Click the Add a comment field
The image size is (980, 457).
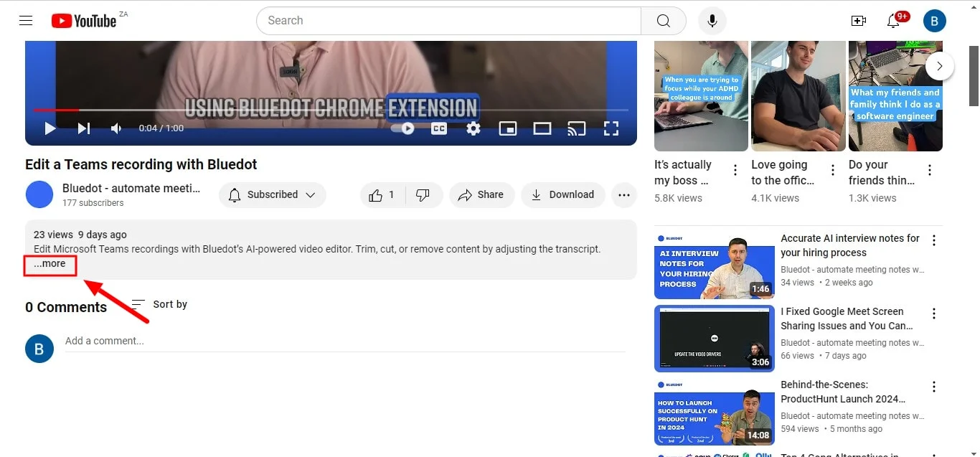click(345, 341)
